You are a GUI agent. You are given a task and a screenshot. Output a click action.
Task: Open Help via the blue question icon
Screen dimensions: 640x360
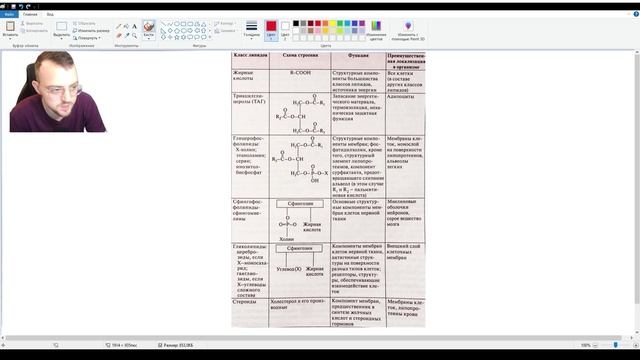pos(636,14)
